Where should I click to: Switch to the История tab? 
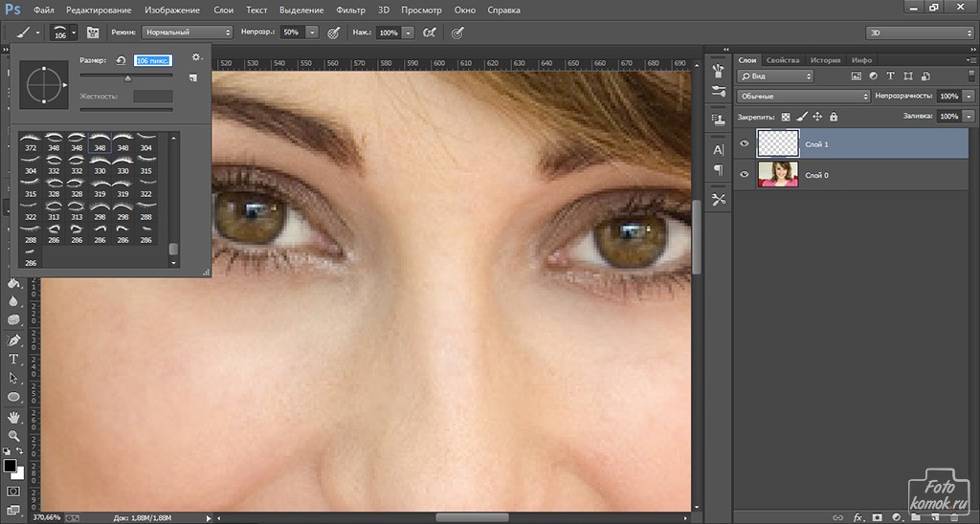pos(825,60)
